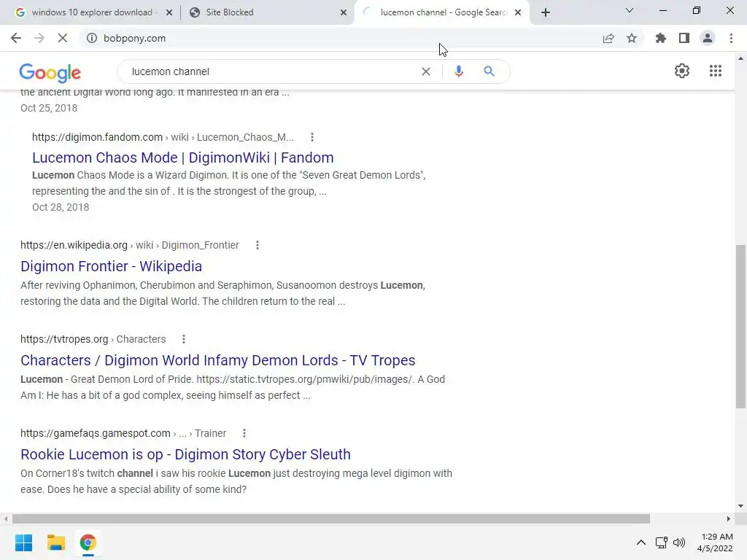Viewport: 747px width, 560px height.
Task: Switch to the windows 10 explorer download tab
Action: click(91, 12)
